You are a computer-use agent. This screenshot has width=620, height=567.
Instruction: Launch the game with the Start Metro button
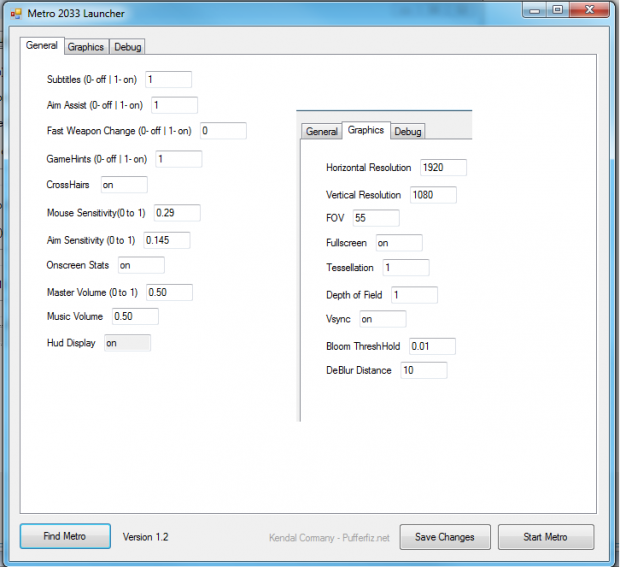click(546, 537)
